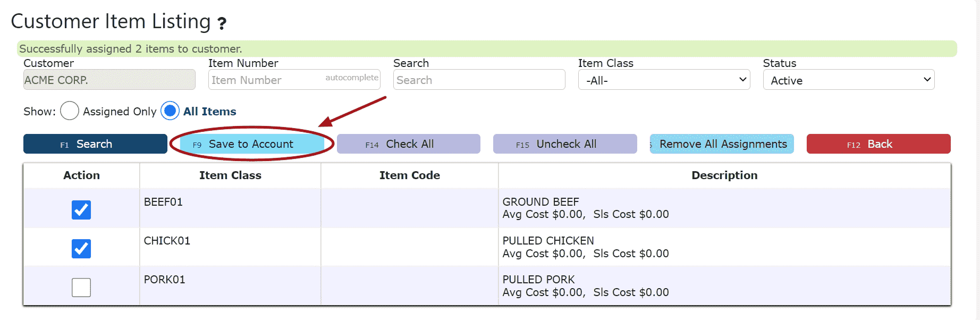The width and height of the screenshot is (980, 320).
Task: Click Remove All Assignments button
Action: click(x=722, y=144)
